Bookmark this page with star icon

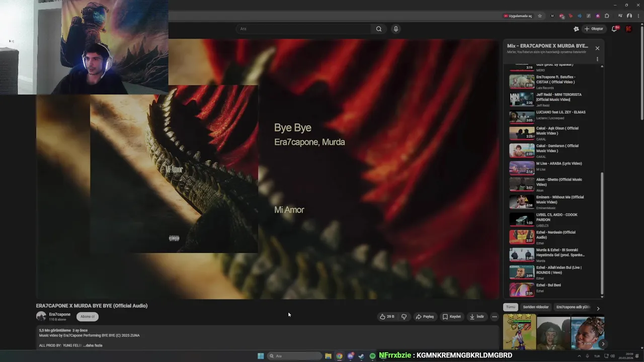click(x=540, y=16)
